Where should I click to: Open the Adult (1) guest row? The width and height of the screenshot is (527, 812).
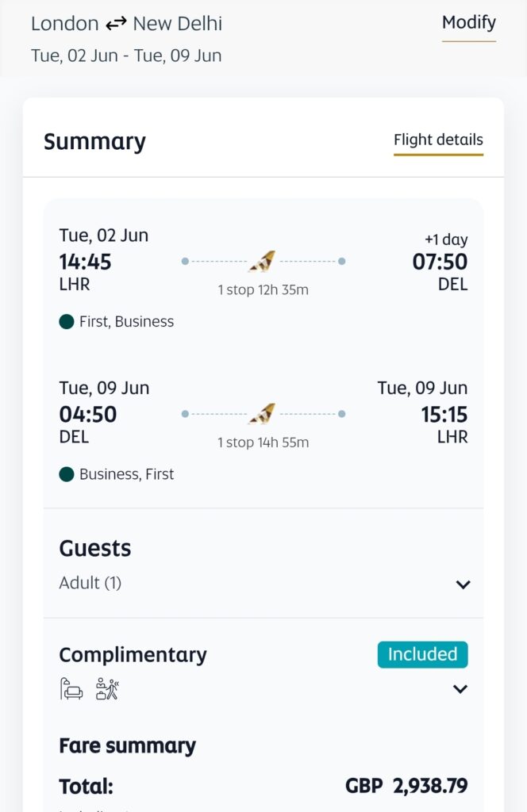tap(90, 583)
